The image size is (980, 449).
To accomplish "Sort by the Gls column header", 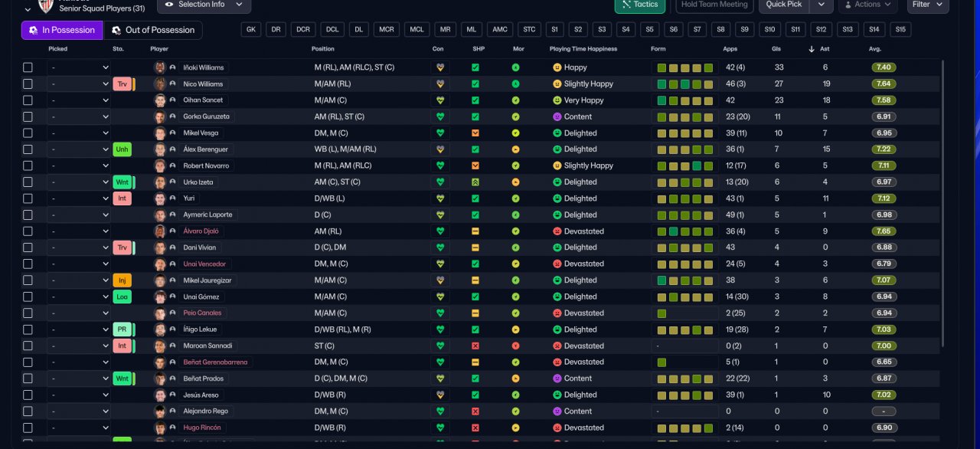I will point(776,49).
